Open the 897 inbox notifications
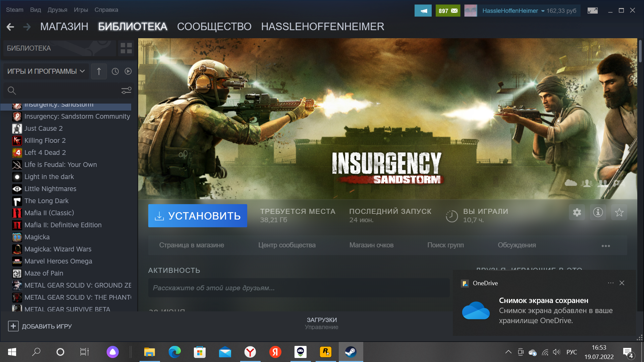The width and height of the screenshot is (644, 362). 448,11
